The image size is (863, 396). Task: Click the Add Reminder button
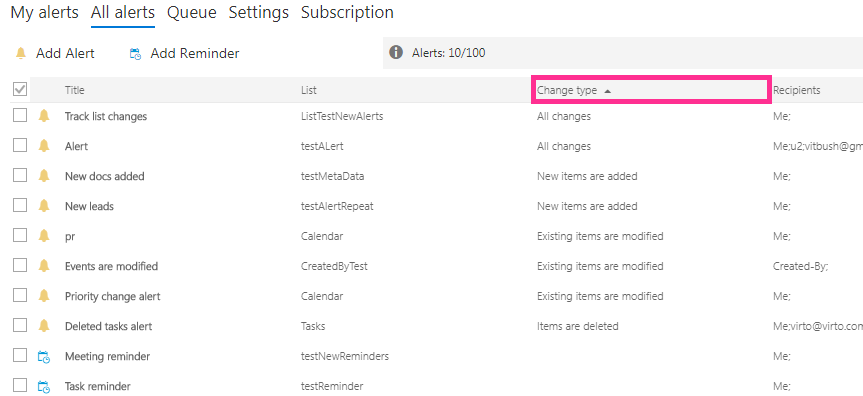pos(184,53)
